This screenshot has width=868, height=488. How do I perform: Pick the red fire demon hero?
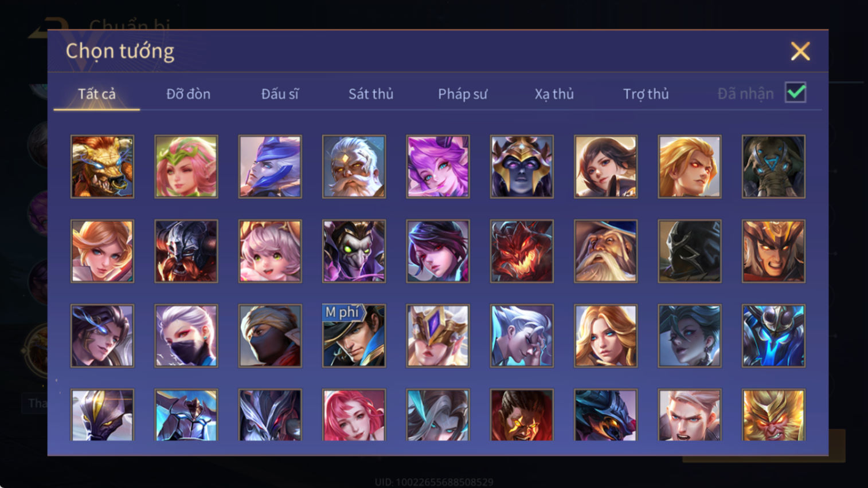[x=522, y=251]
